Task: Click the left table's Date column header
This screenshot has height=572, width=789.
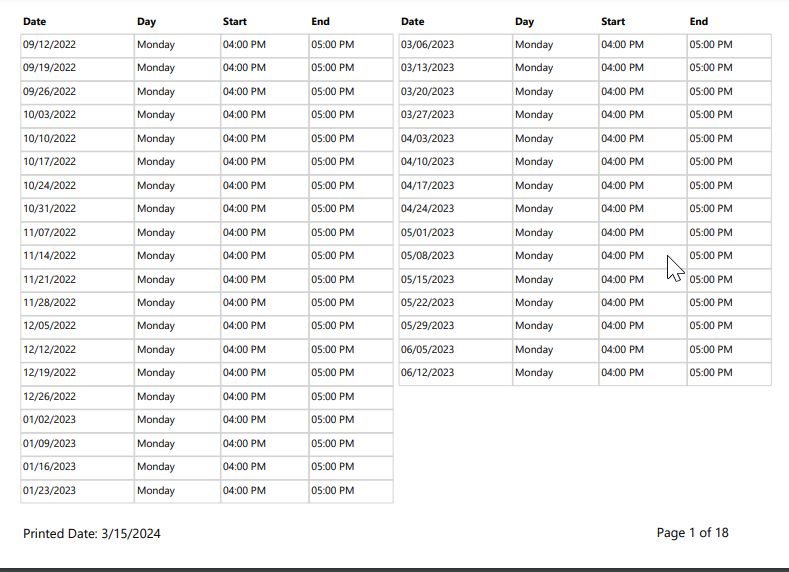Action: tap(34, 22)
